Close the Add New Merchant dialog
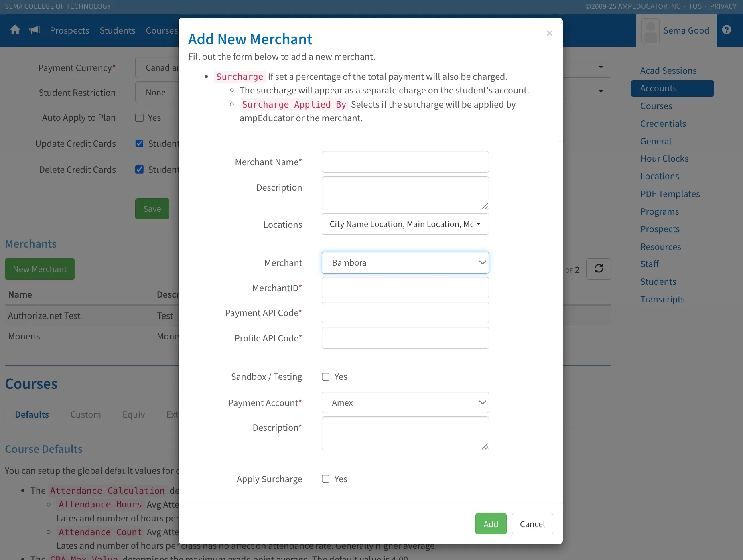This screenshot has height=560, width=743. click(x=550, y=33)
